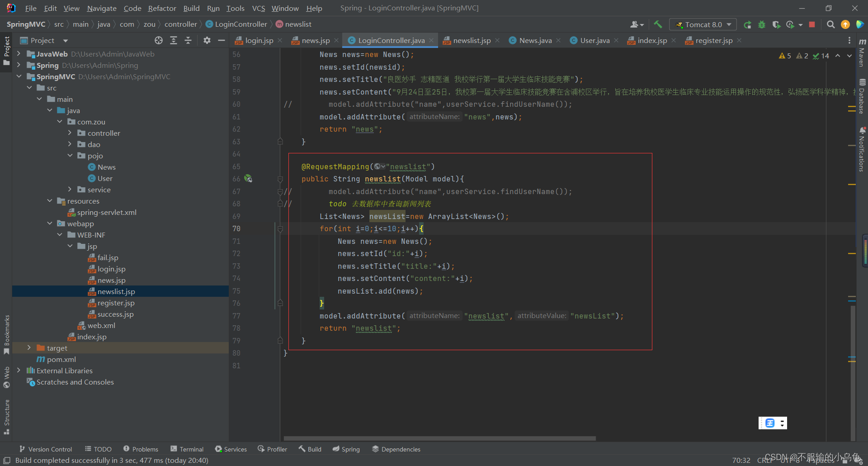Image resolution: width=868 pixels, height=466 pixels.
Task: Toggle the fold marker on line 76
Action: coord(280,303)
